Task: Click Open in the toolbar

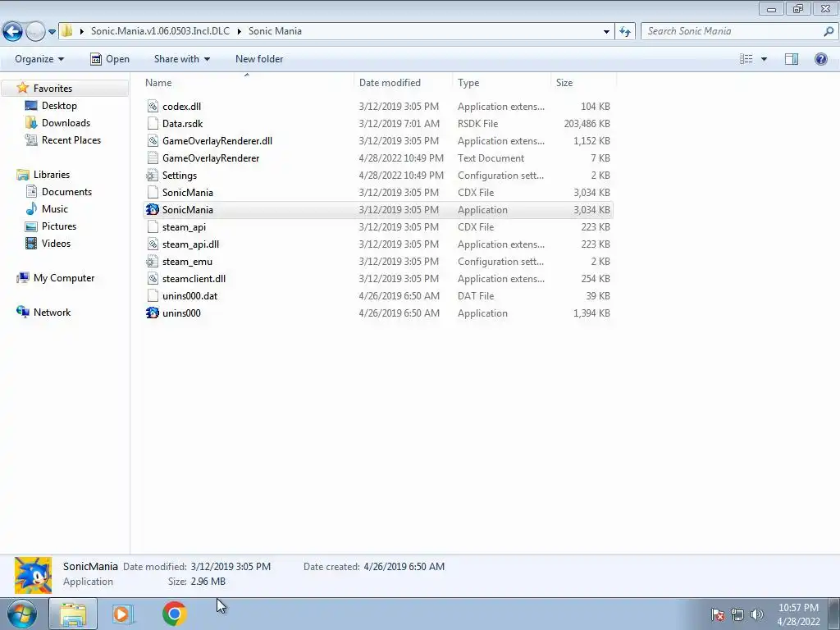Action: pyautogui.click(x=110, y=59)
